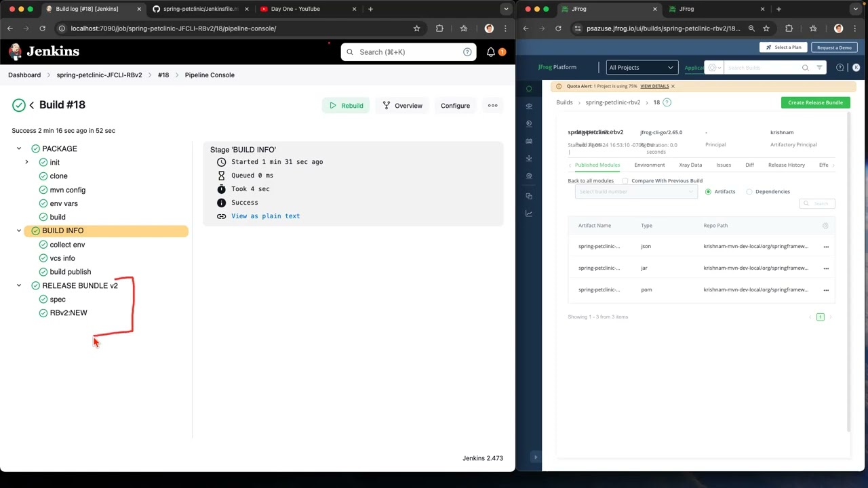
Task: Select the RBv2:NEW step
Action: [68, 313]
